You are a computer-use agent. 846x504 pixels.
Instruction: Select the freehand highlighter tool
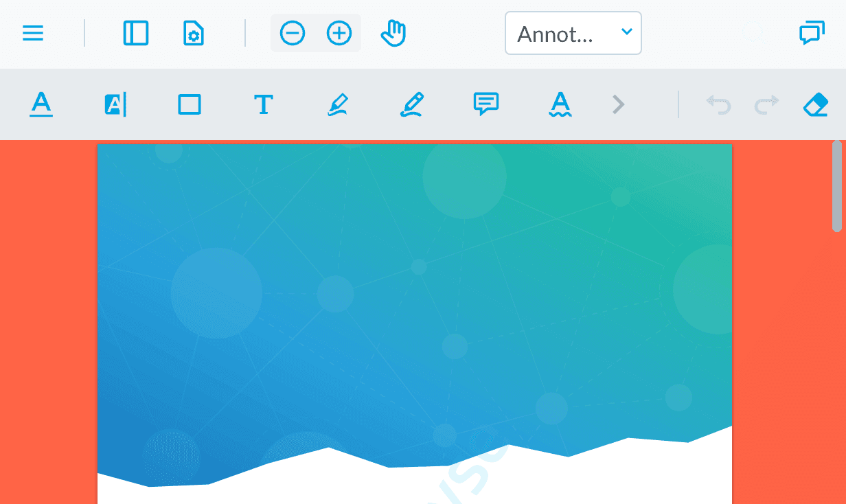point(338,104)
